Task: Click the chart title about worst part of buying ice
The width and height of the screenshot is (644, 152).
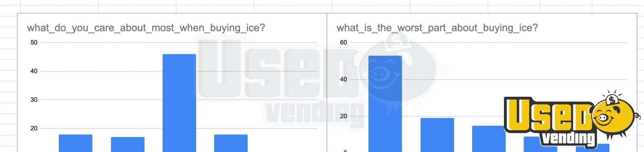Action: tap(437, 28)
